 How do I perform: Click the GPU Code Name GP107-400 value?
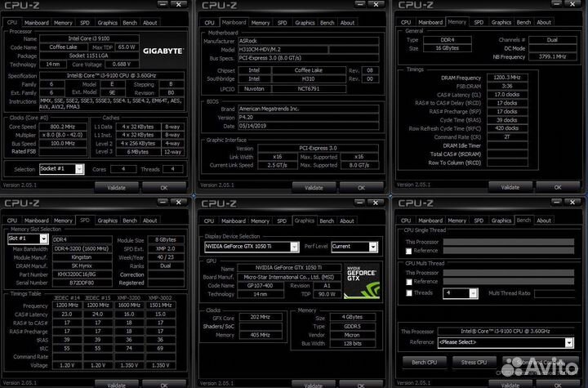(x=261, y=286)
